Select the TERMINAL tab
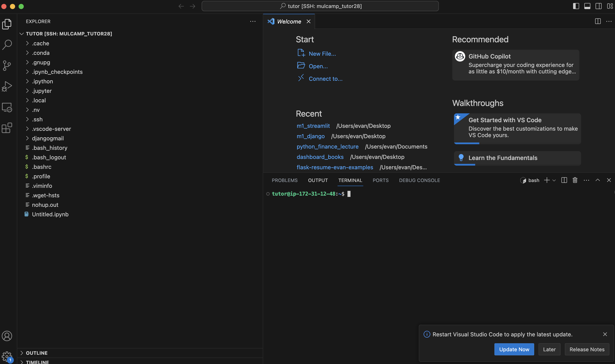Viewport: 615px width, 364px height. coord(350,180)
